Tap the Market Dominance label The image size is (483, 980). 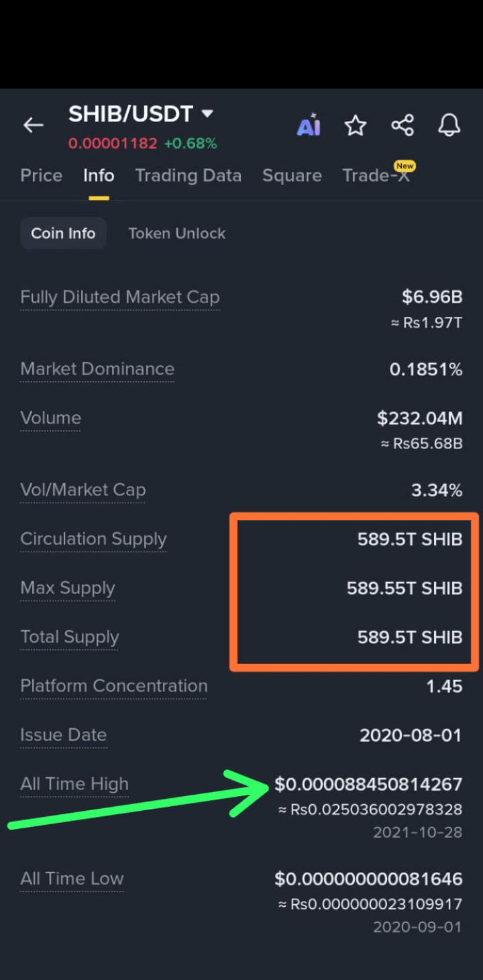(97, 369)
